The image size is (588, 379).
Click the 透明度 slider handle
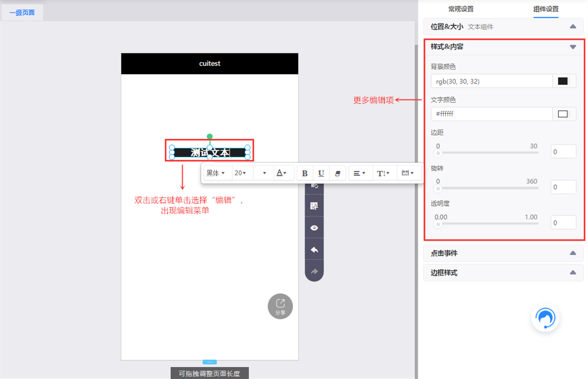(438, 224)
